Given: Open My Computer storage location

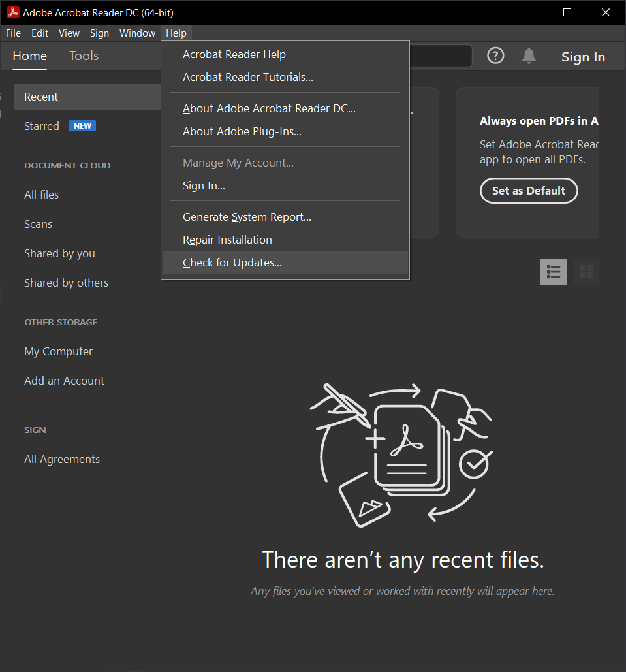Looking at the screenshot, I should pos(58,351).
